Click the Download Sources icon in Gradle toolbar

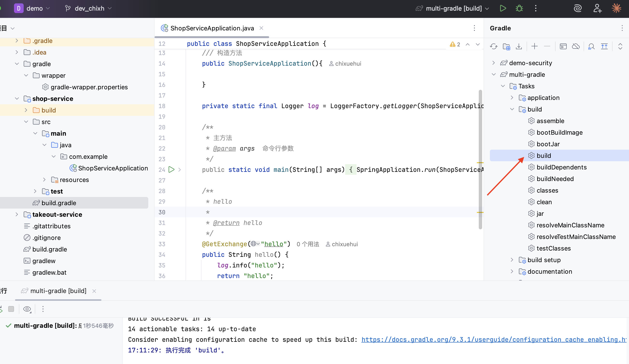519,46
